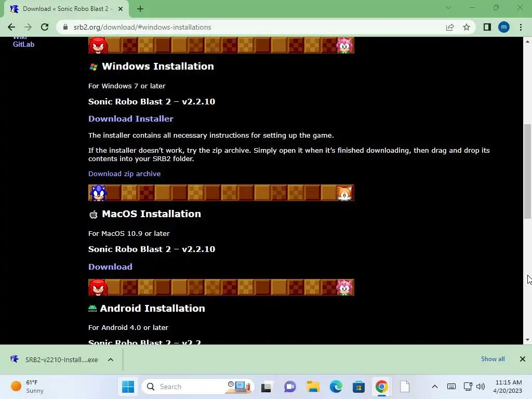
Task: Open the Chrome side panel
Action: (487, 27)
